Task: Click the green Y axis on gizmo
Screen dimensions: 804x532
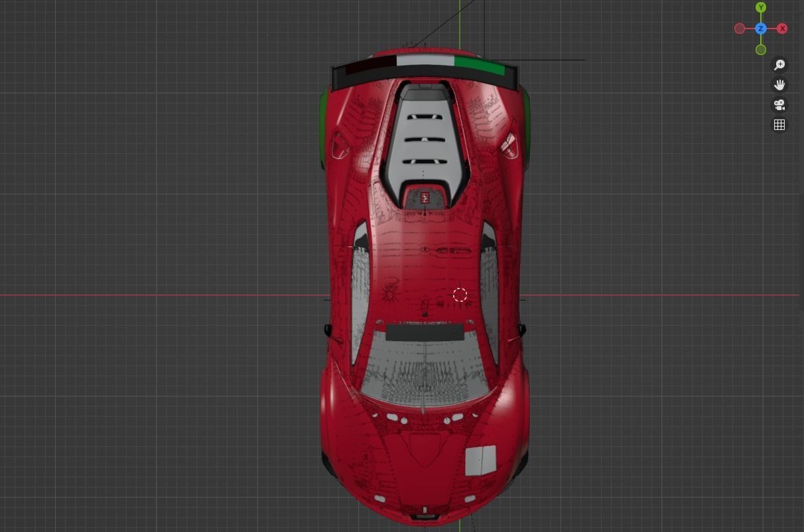Action: tap(761, 7)
